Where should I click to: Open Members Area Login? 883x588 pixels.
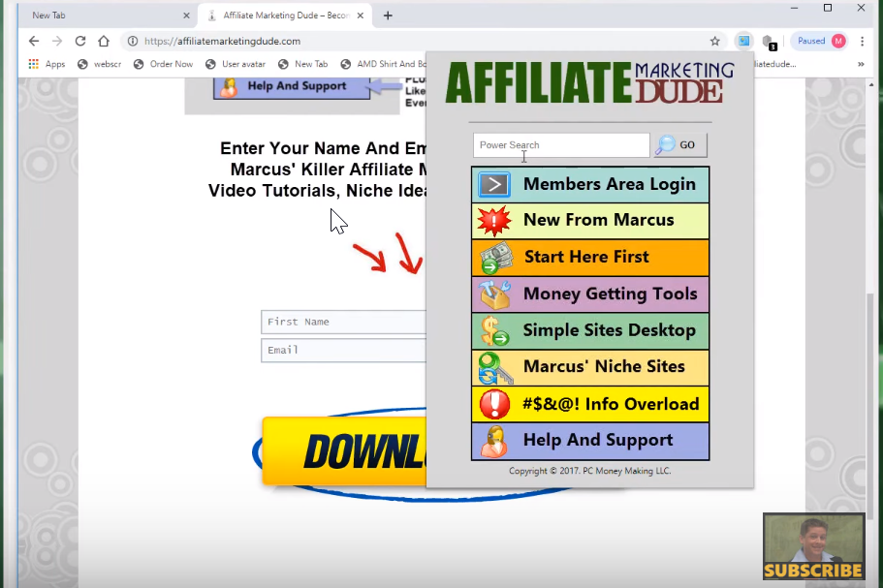pyautogui.click(x=590, y=185)
